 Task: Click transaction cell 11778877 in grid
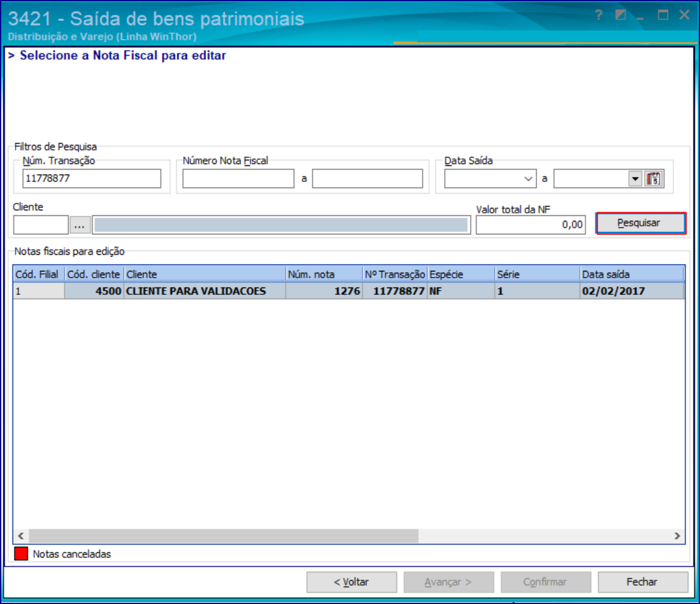tap(395, 291)
